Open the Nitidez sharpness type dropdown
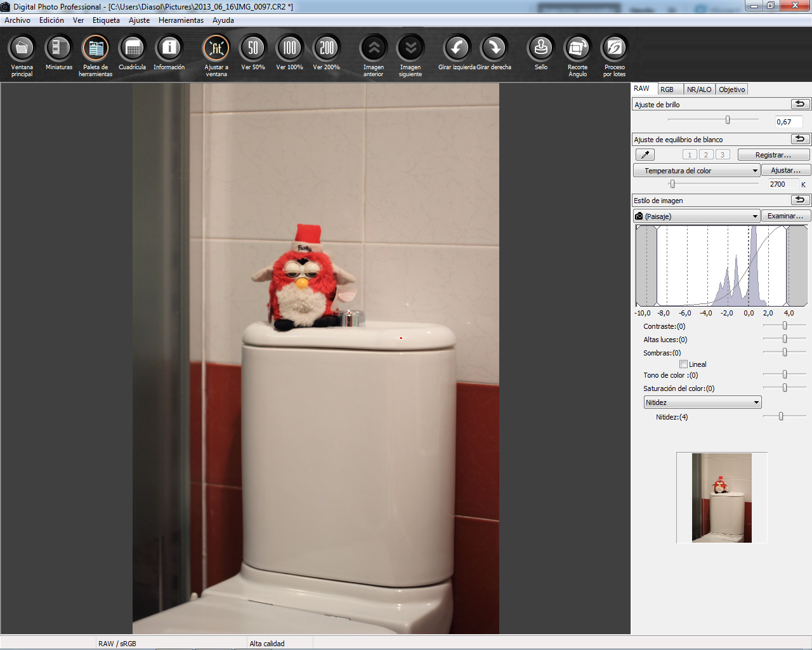 (702, 402)
